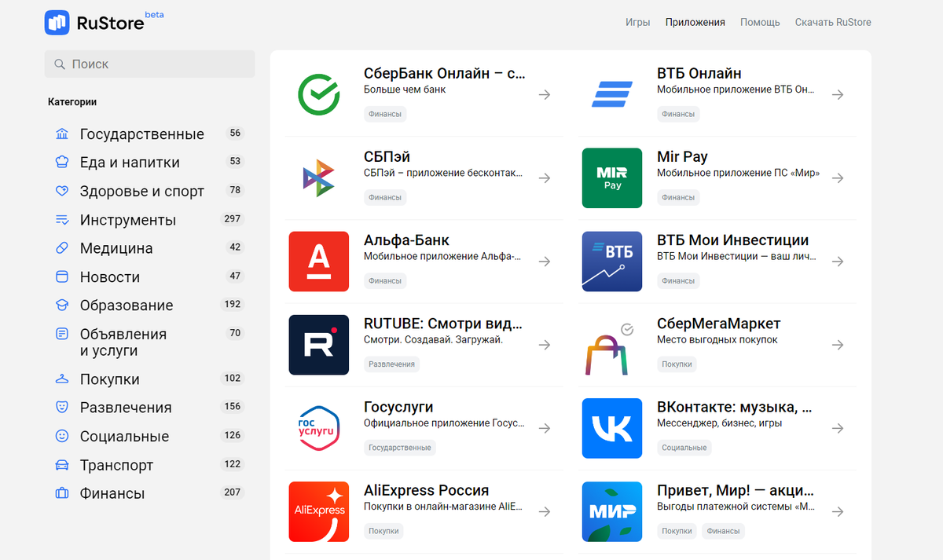The height and width of the screenshot is (560, 943).
Task: Click the arrow next to СБПэй
Action: tap(545, 178)
